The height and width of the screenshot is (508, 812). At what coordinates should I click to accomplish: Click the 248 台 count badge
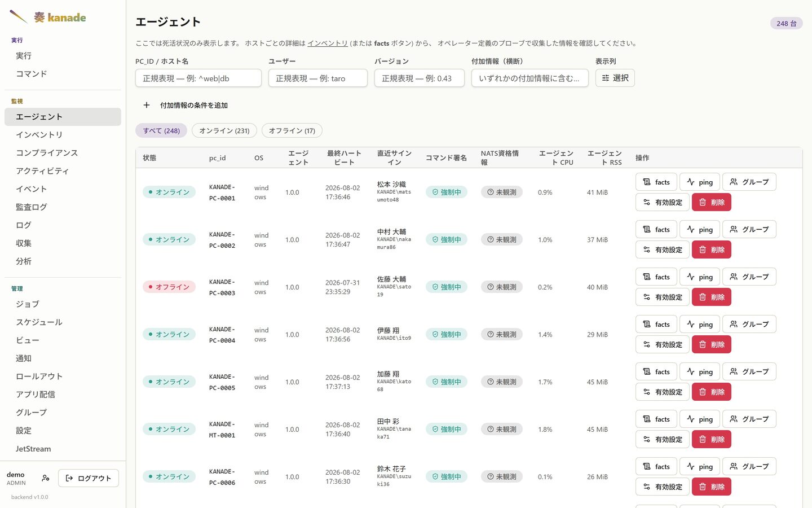tap(787, 23)
